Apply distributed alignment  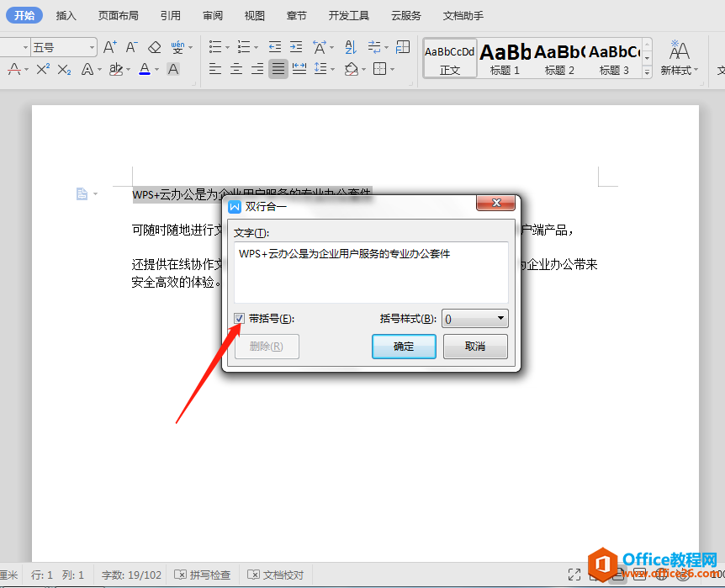[x=299, y=69]
